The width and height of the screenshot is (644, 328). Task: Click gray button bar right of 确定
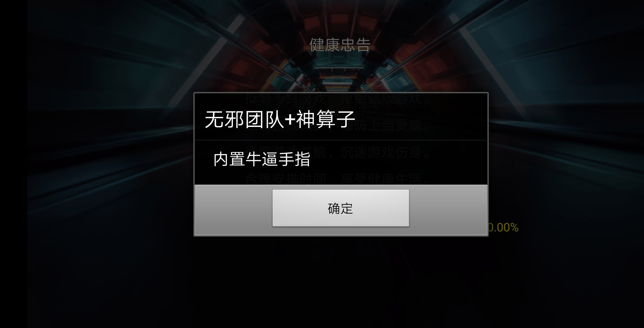[x=448, y=210]
